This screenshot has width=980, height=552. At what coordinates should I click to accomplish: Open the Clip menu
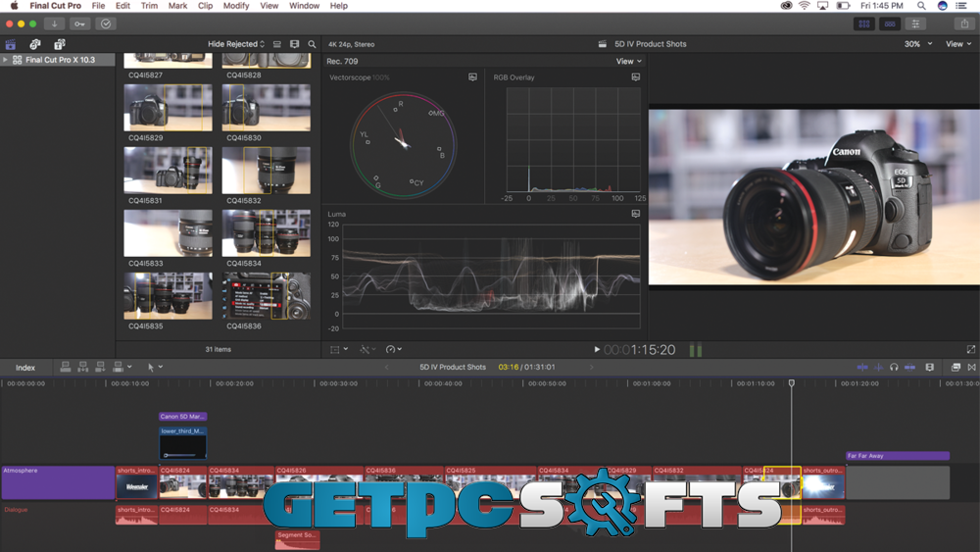(x=205, y=6)
